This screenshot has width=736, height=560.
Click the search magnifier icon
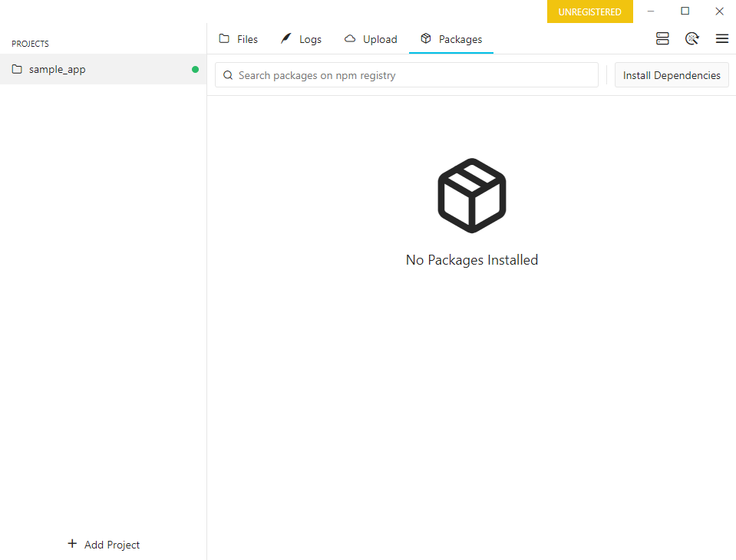228,75
